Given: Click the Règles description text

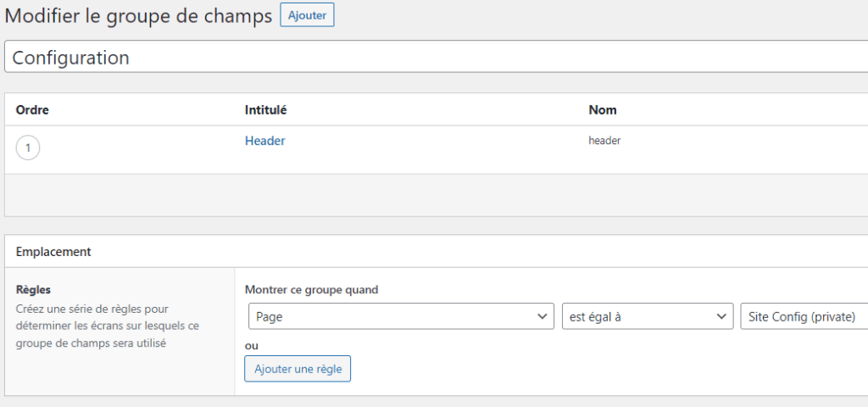Looking at the screenshot, I should point(106,326).
